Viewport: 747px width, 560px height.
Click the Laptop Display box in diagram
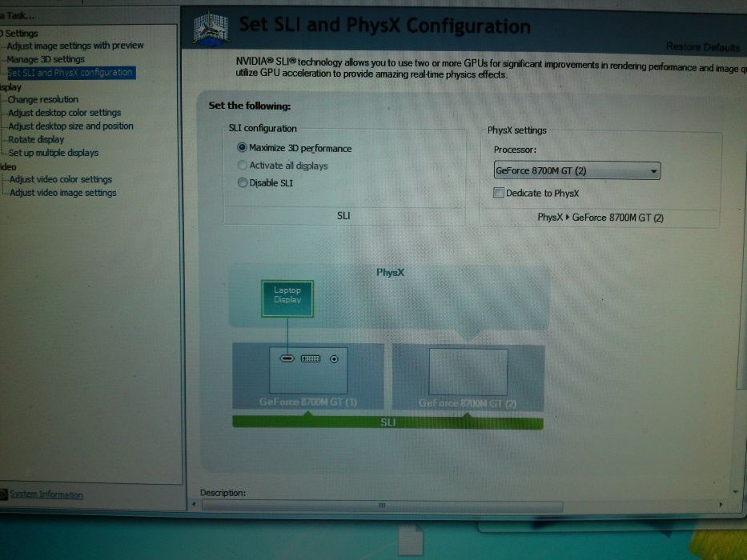click(287, 298)
